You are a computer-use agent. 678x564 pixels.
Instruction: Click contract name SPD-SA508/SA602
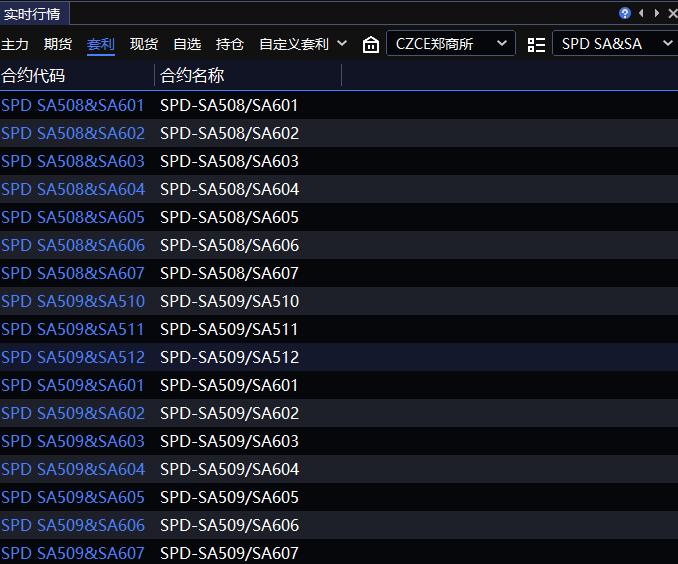(x=229, y=133)
